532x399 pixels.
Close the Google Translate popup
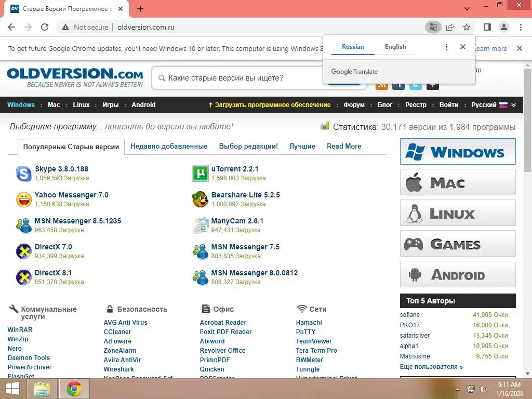[463, 47]
